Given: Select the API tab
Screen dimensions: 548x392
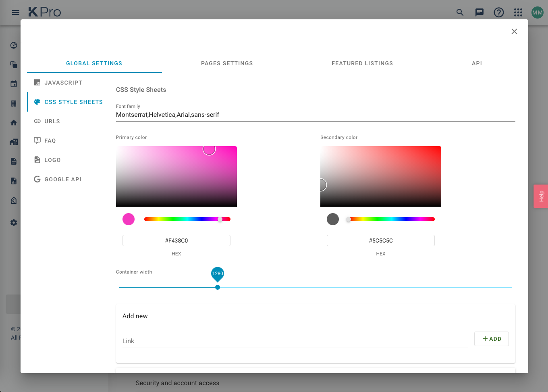Looking at the screenshot, I should [x=477, y=63].
